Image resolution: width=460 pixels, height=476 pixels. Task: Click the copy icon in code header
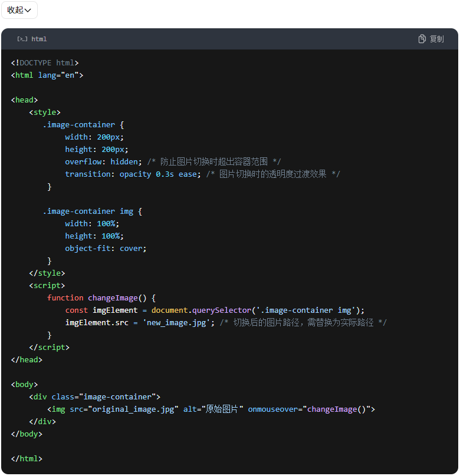422,39
